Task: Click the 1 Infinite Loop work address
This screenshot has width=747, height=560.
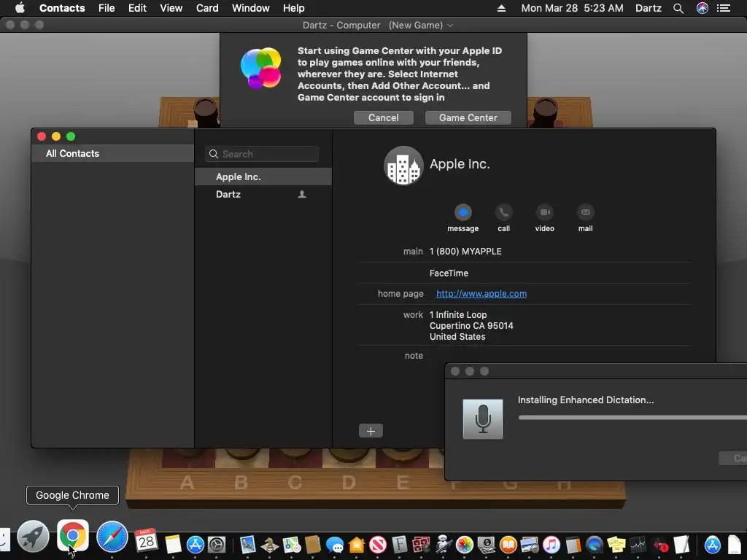Action: [x=471, y=326]
